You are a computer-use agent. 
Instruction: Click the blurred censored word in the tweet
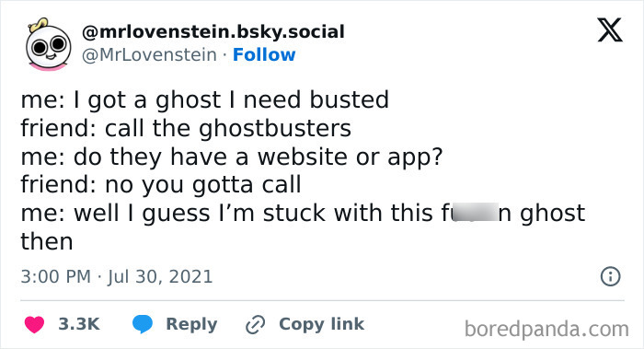point(475,212)
